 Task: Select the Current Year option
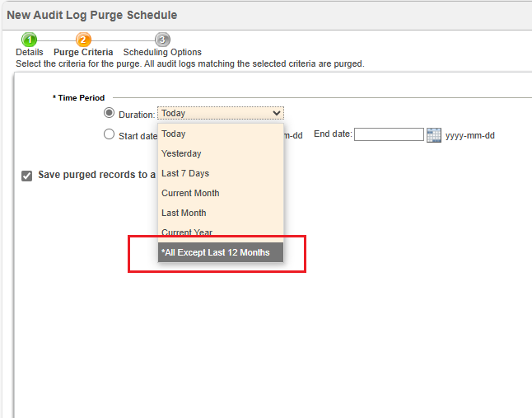[187, 232]
